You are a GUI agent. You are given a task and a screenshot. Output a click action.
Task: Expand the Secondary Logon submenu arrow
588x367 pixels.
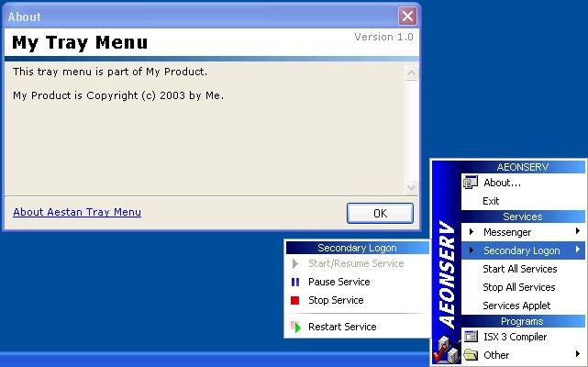click(x=578, y=250)
